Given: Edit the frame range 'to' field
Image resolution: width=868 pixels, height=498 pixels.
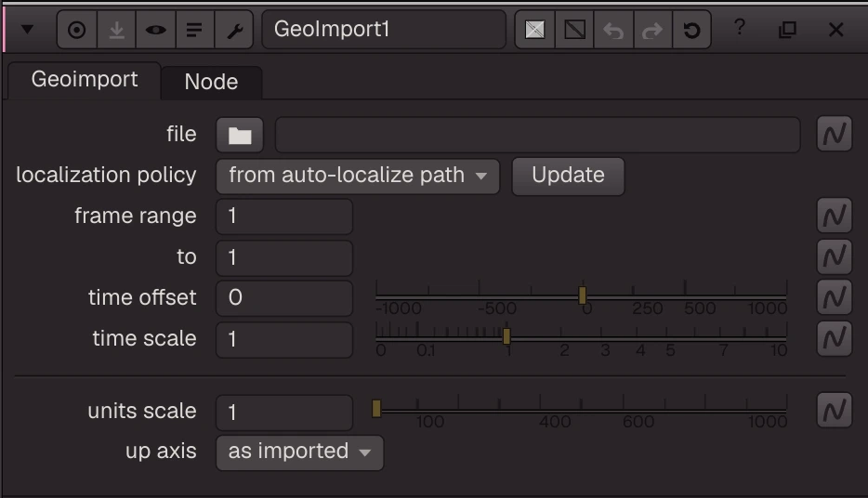Looking at the screenshot, I should pos(284,257).
